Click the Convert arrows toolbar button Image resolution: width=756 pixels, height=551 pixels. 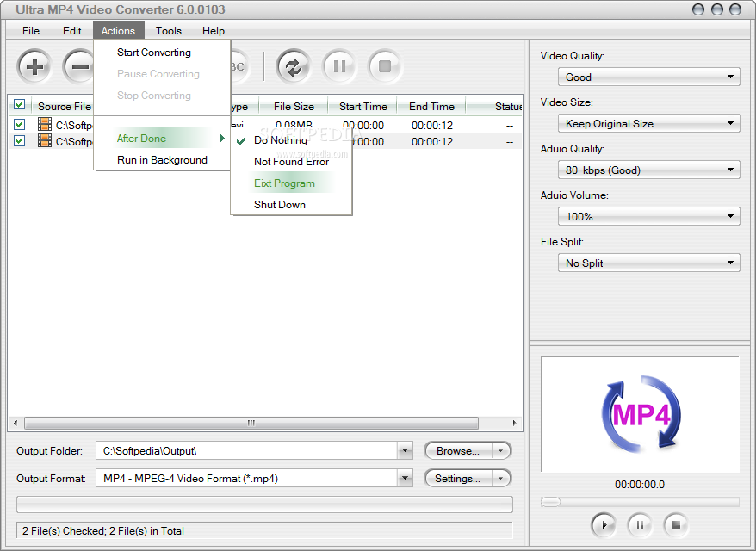(293, 66)
